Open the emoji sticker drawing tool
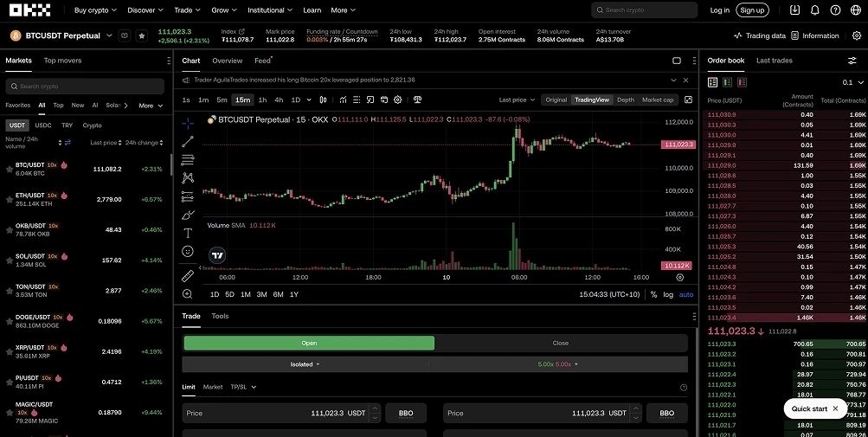Screen dimensions: 868x437 pyautogui.click(x=188, y=251)
